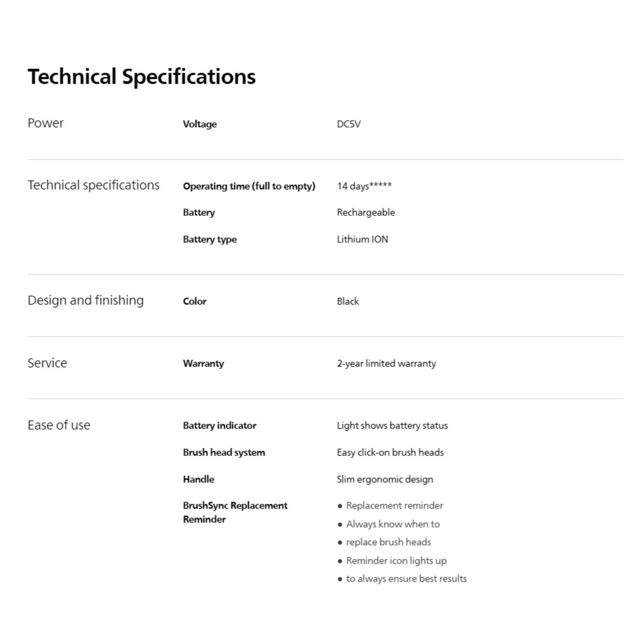Select the Easy click-on brush heads text
The image size is (644, 644).
[390, 452]
